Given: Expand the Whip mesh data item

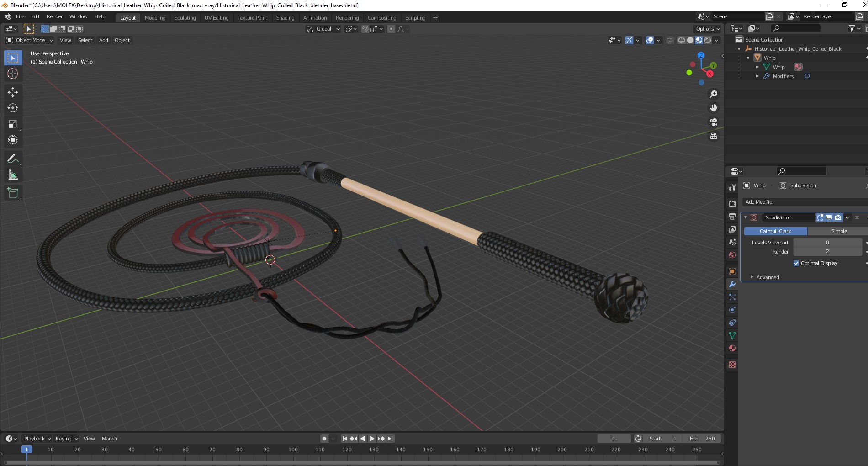Looking at the screenshot, I should [x=757, y=67].
